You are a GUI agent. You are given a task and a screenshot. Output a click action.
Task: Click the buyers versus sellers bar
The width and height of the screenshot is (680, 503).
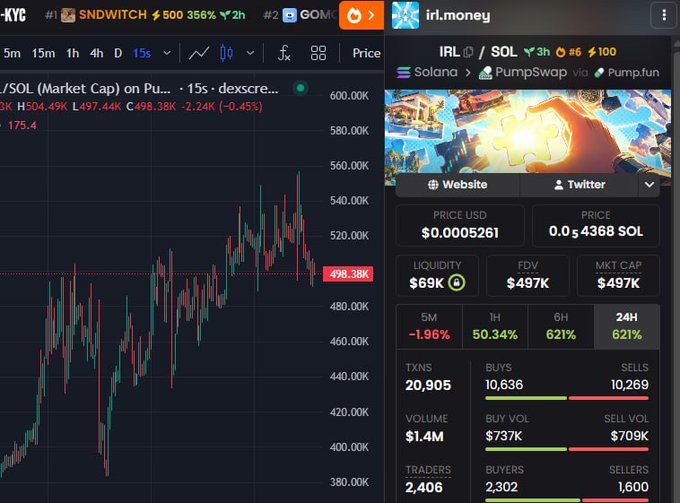[567, 500]
